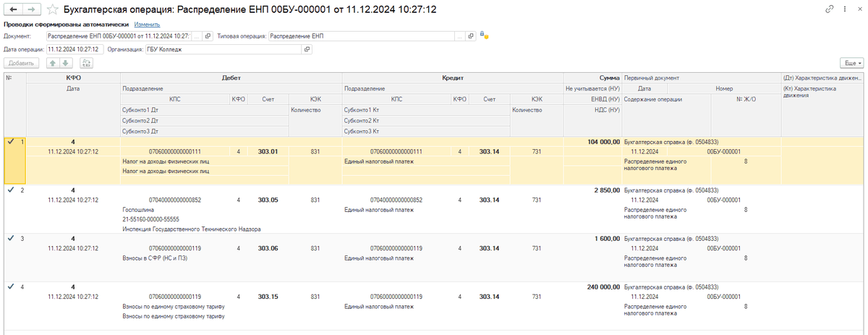
Task: Move posting row up with green arrow
Action: click(52, 63)
